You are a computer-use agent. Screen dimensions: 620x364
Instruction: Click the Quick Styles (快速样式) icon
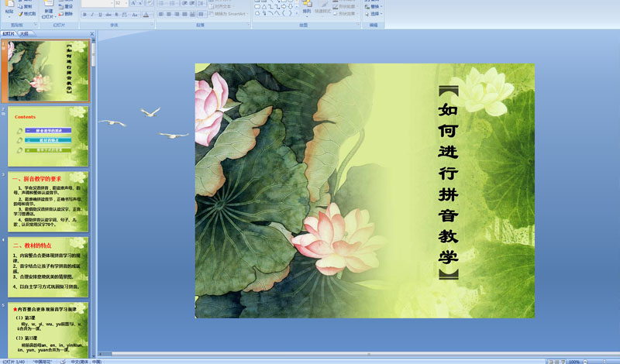pyautogui.click(x=325, y=6)
